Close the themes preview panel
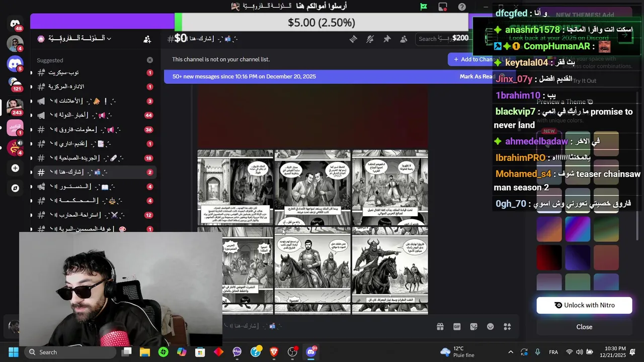Viewport: 644px width, 362px height. (584, 327)
